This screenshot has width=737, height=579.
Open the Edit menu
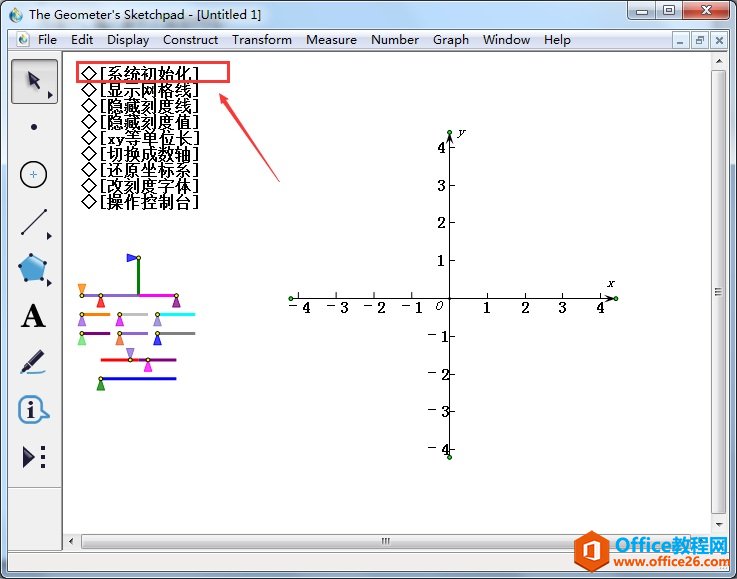pyautogui.click(x=82, y=40)
